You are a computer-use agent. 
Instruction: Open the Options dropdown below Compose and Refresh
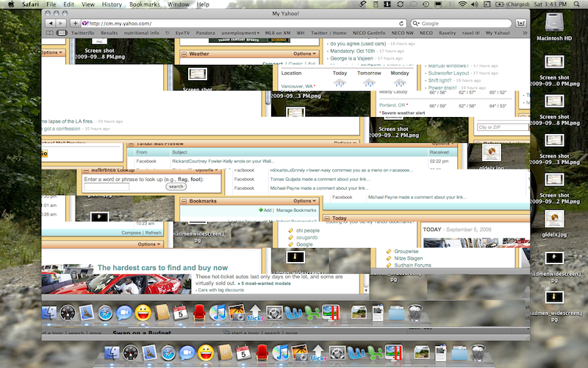[148, 244]
